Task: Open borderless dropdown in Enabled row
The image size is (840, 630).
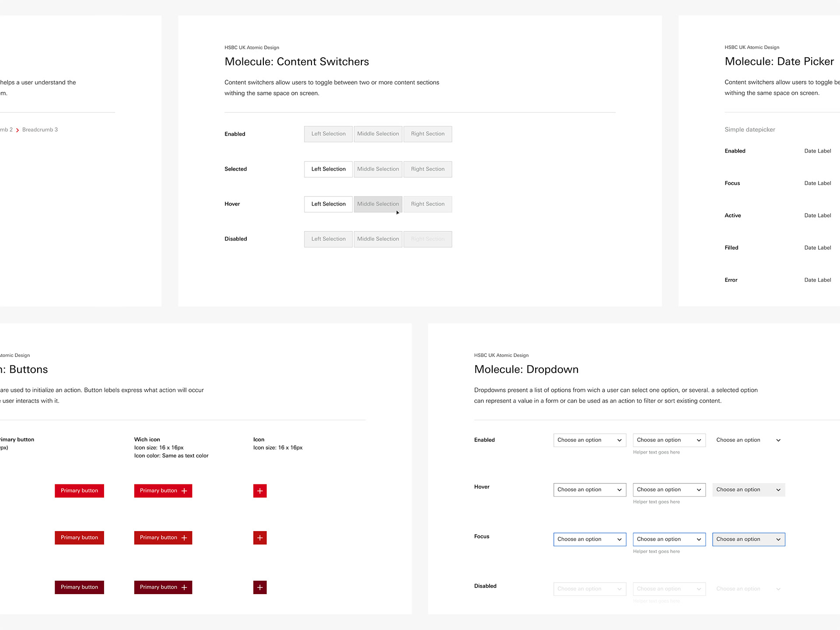Action: pos(749,440)
